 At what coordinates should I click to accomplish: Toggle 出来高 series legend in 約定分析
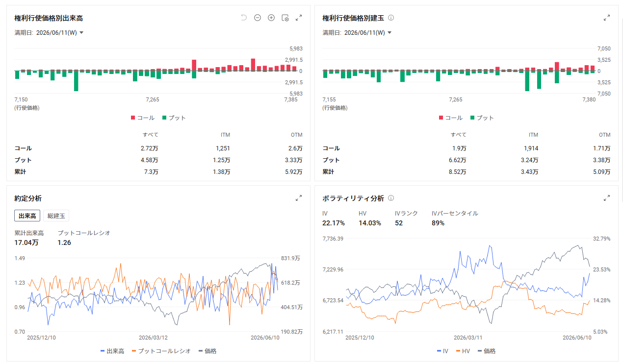(x=112, y=351)
